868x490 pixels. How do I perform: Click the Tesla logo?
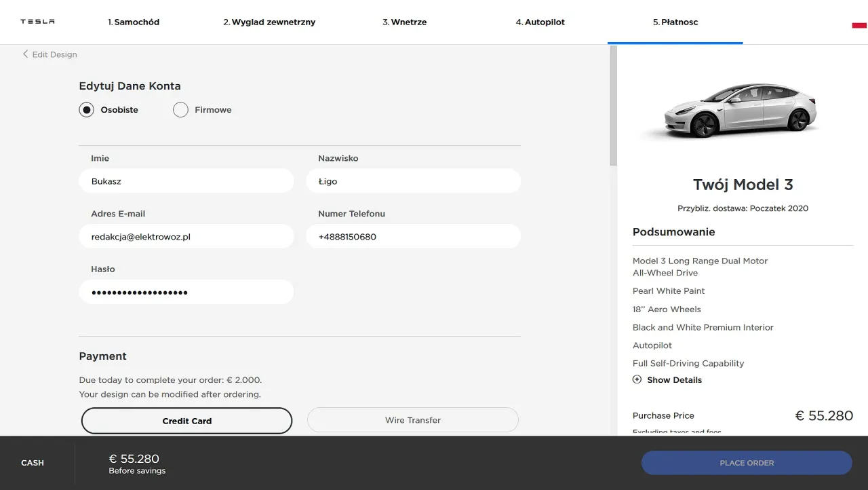(37, 22)
